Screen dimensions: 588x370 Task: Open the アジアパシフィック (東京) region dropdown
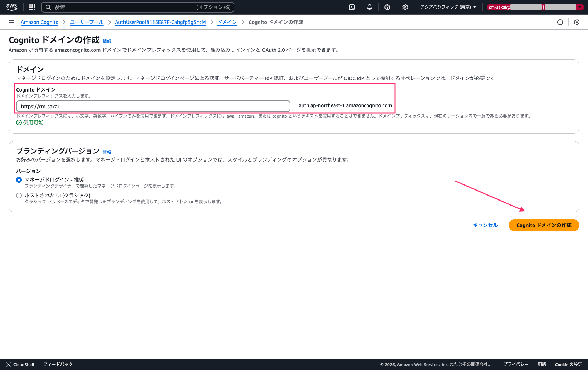click(x=448, y=7)
